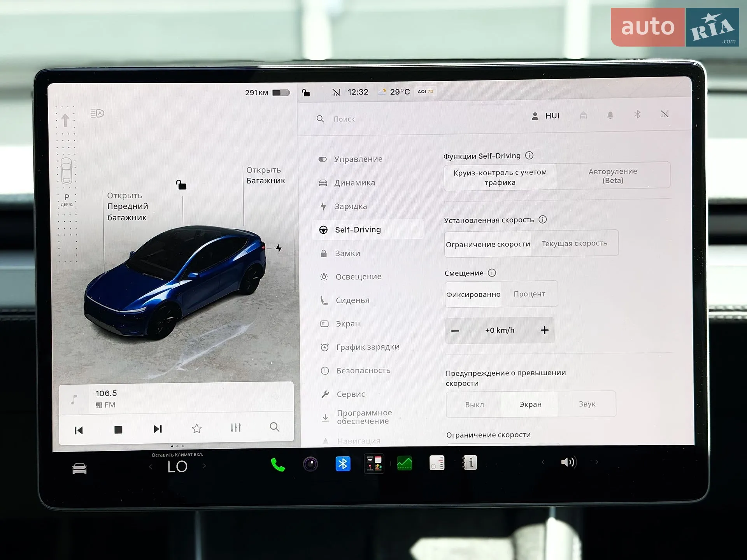Open the phone app in the dock
This screenshot has height=560, width=747.
pos(278,465)
